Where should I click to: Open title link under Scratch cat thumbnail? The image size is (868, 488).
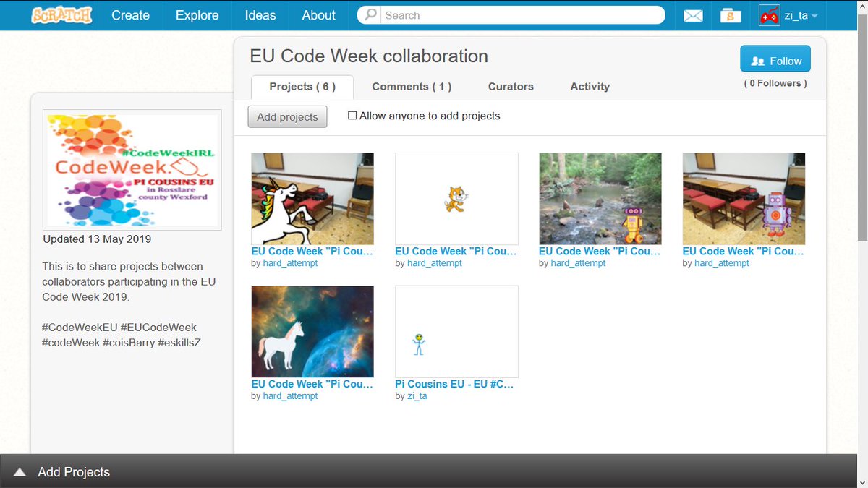click(x=456, y=252)
